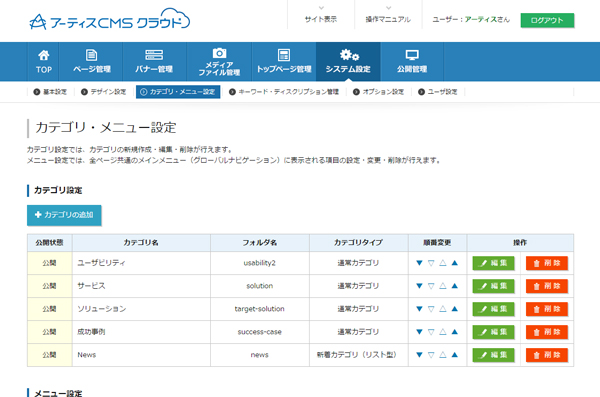Open バナー管理 in the main navigation
The height and width of the screenshot is (397, 600).
tap(154, 62)
